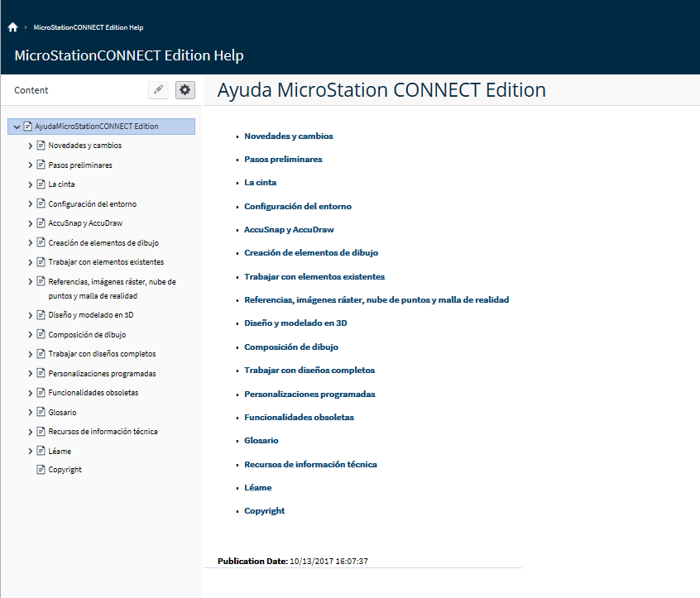Select Trabajar con diseños completos tree item
Image resolution: width=700 pixels, height=598 pixels.
coord(102,354)
